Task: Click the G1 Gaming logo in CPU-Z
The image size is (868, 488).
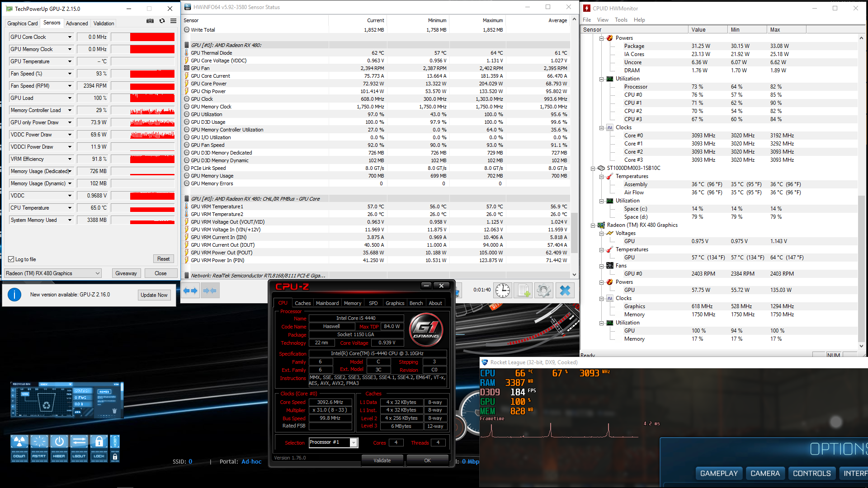Action: (x=426, y=330)
